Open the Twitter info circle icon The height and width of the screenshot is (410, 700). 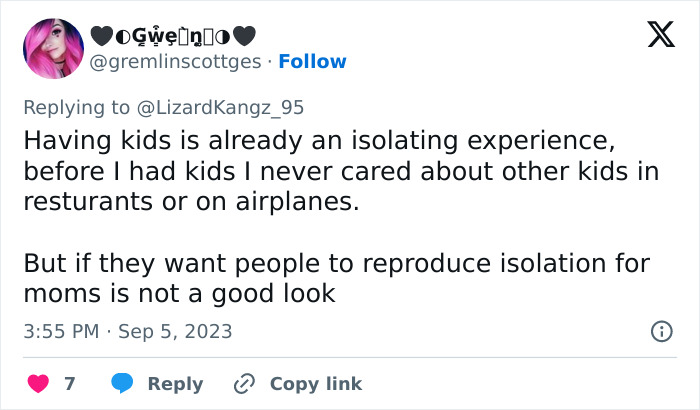click(x=661, y=331)
